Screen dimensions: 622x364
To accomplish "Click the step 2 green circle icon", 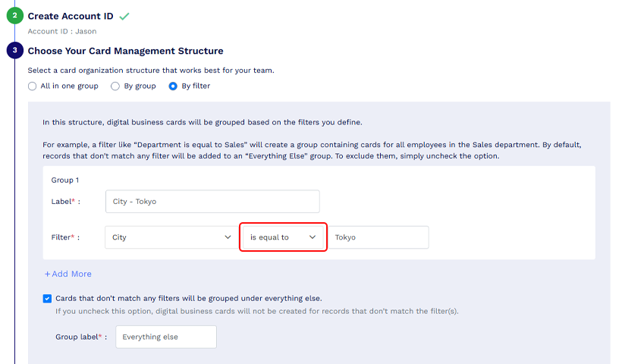I will (14, 16).
